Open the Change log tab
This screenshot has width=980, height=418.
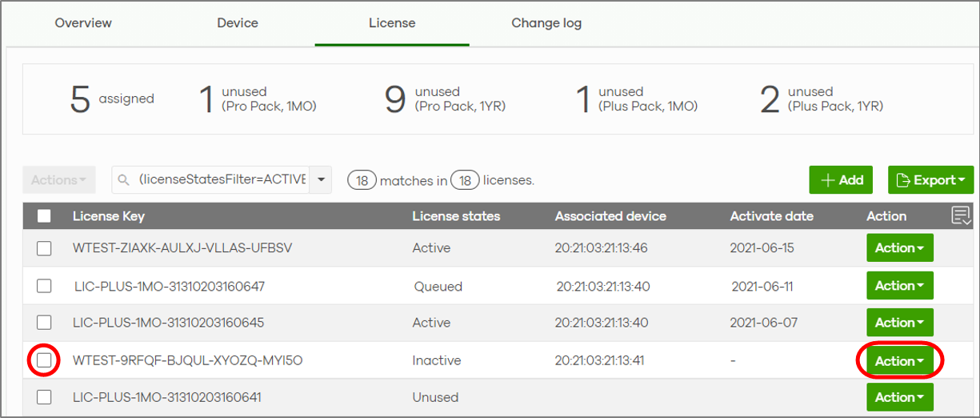point(546,23)
